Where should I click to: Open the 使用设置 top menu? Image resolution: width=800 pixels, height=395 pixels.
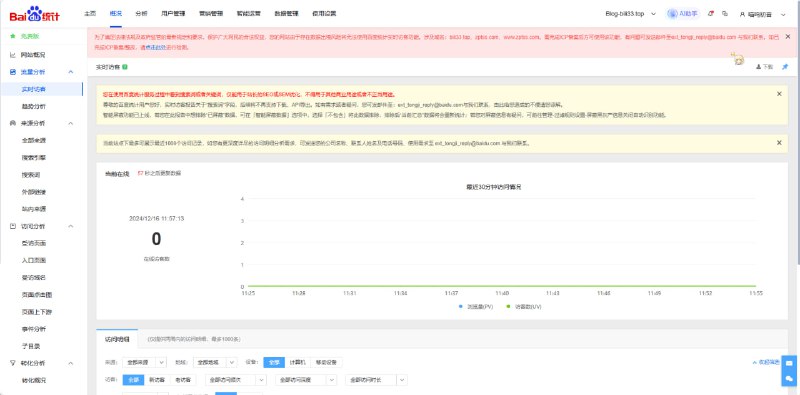tap(324, 14)
